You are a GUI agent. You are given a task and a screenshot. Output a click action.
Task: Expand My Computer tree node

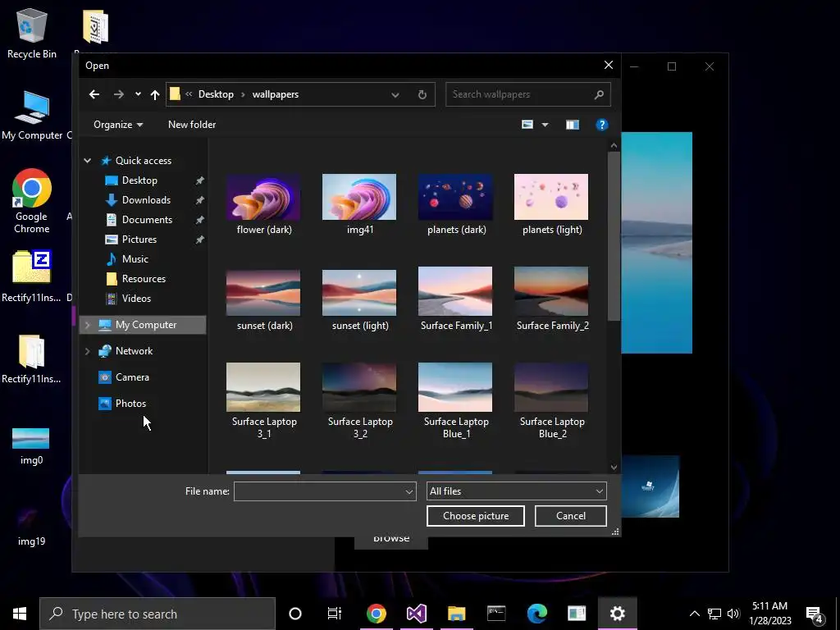(x=87, y=325)
